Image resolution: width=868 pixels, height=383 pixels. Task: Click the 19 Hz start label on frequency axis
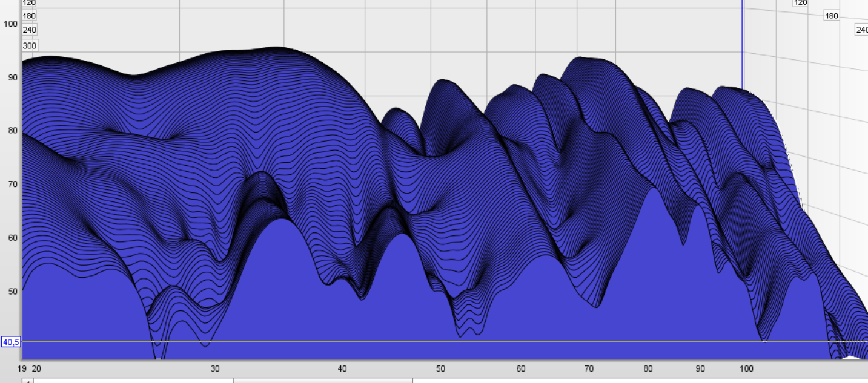22,368
